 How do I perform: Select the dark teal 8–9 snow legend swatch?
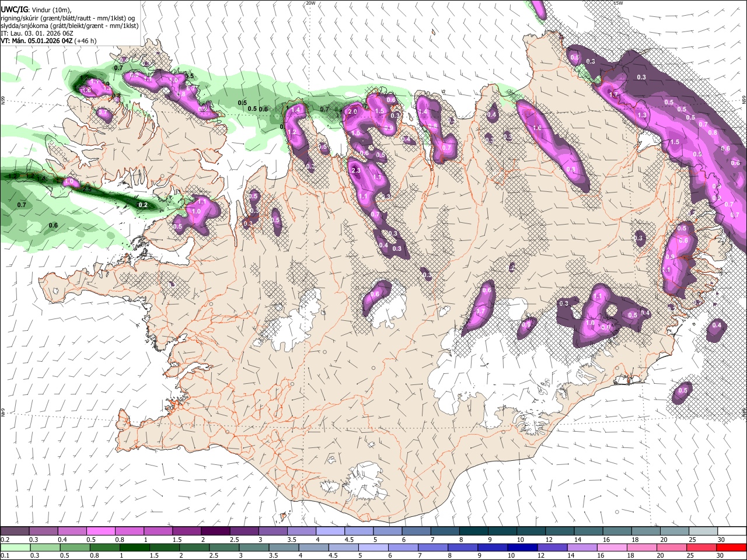coord(474,531)
